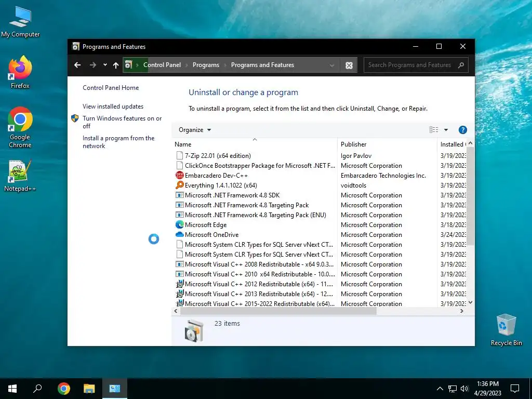Click the search magnifier icon
The image size is (532, 399).
[x=461, y=65]
